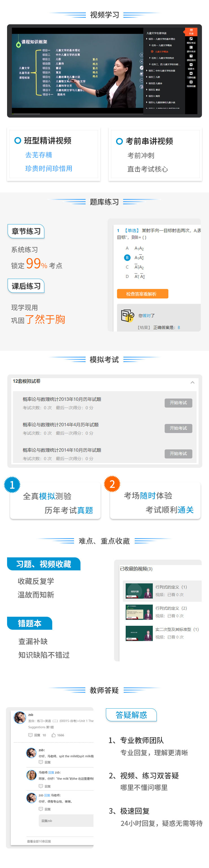Click the reply bubble icon beside 回复 10

click(30, 735)
